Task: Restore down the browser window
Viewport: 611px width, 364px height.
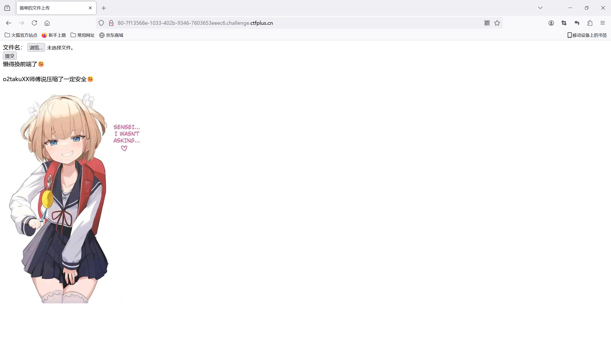Action: point(586,8)
